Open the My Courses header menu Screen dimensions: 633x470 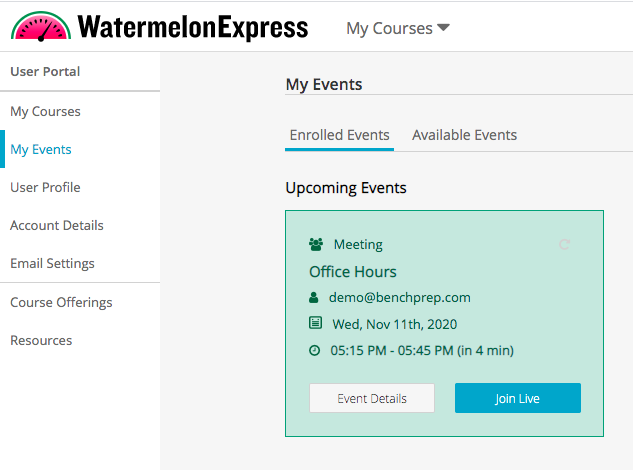coord(398,28)
